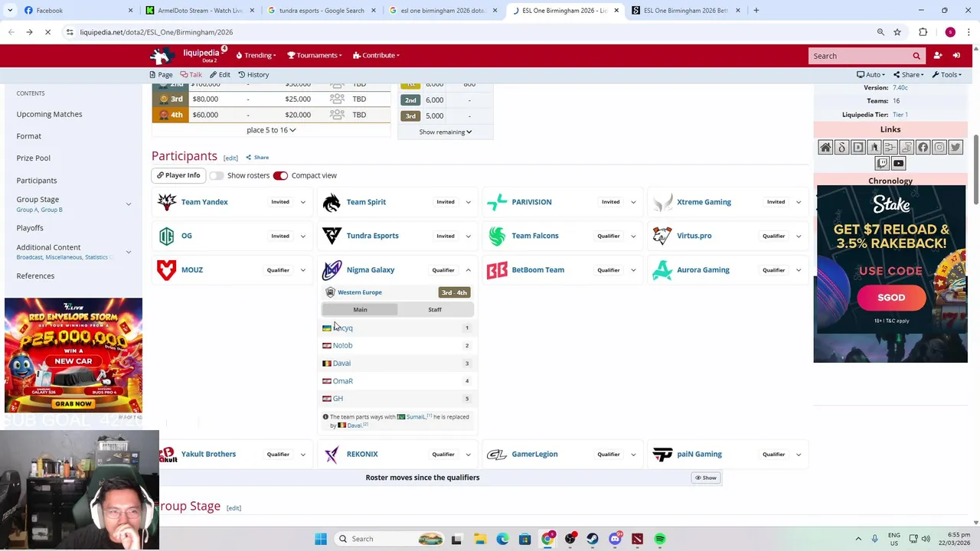
Task: Click the search magnifier icon in Liquipedia header
Action: [916, 56]
